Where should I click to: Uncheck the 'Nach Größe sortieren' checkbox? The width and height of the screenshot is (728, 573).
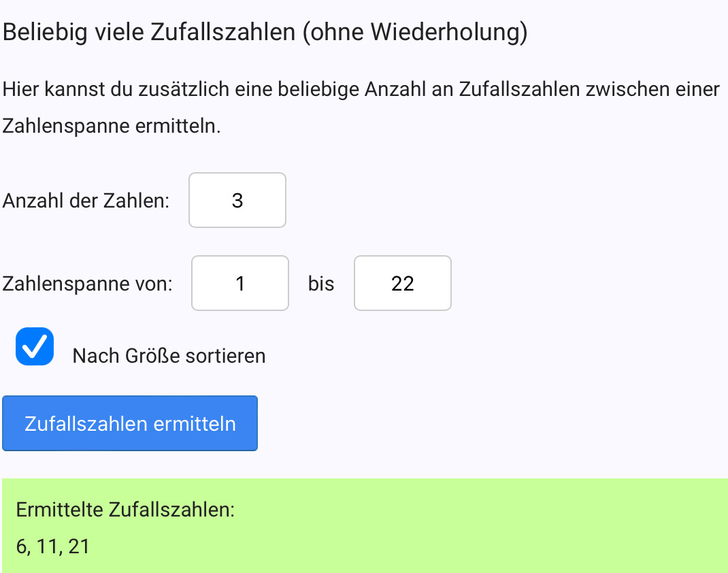(x=35, y=347)
